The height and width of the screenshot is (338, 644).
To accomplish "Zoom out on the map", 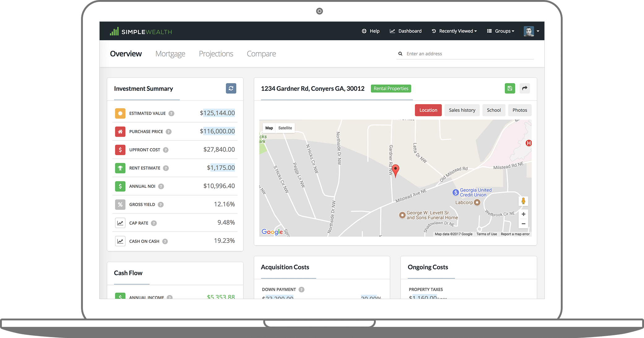I will click(x=523, y=224).
